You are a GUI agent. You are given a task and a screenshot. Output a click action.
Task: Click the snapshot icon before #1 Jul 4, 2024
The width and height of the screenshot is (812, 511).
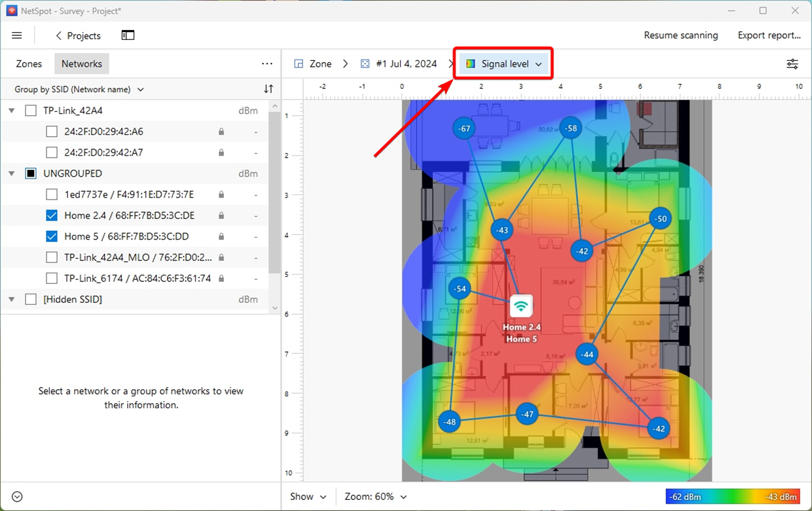[365, 63]
